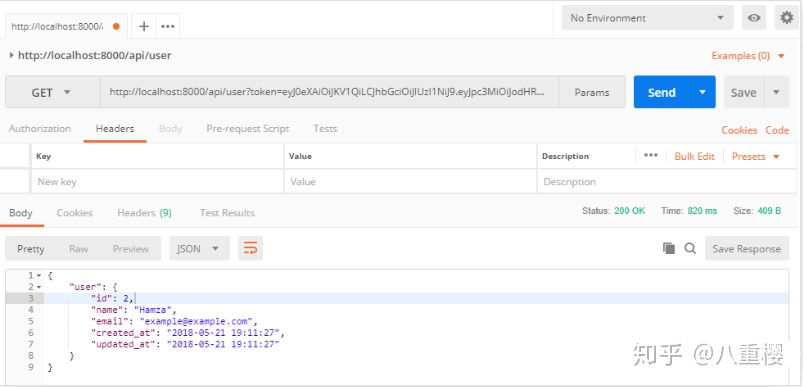Click the header Value input field

click(x=410, y=182)
